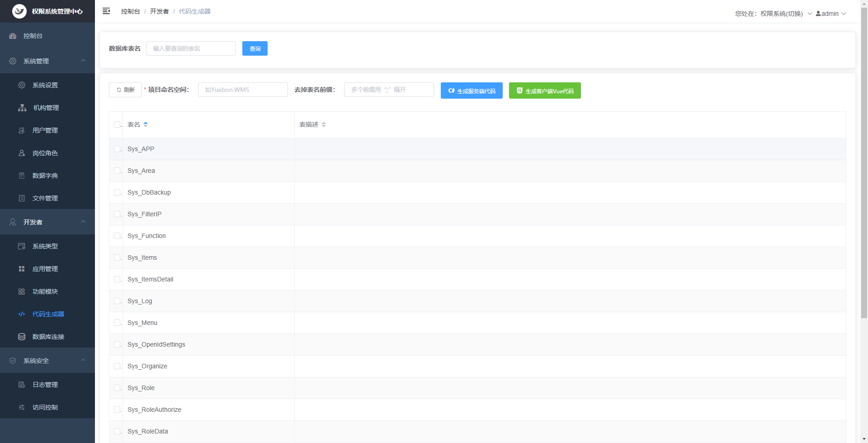Click the shield icon beside 系统安全
The height and width of the screenshot is (443, 868).
click(x=13, y=361)
